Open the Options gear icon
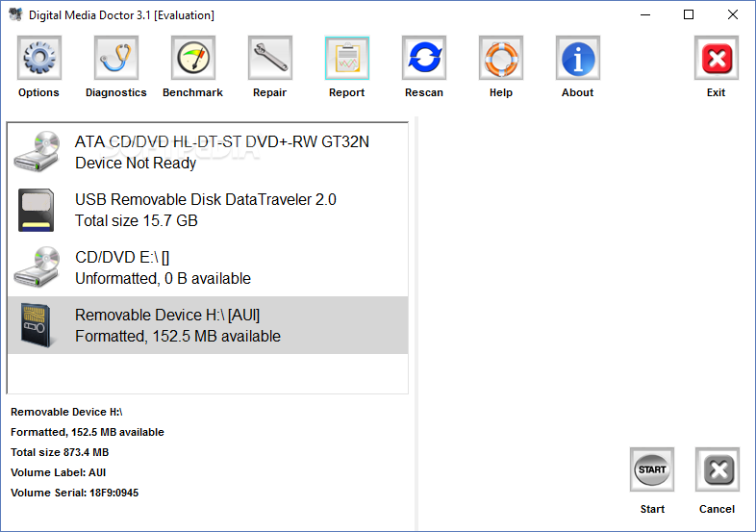This screenshot has height=532, width=756. [39, 58]
